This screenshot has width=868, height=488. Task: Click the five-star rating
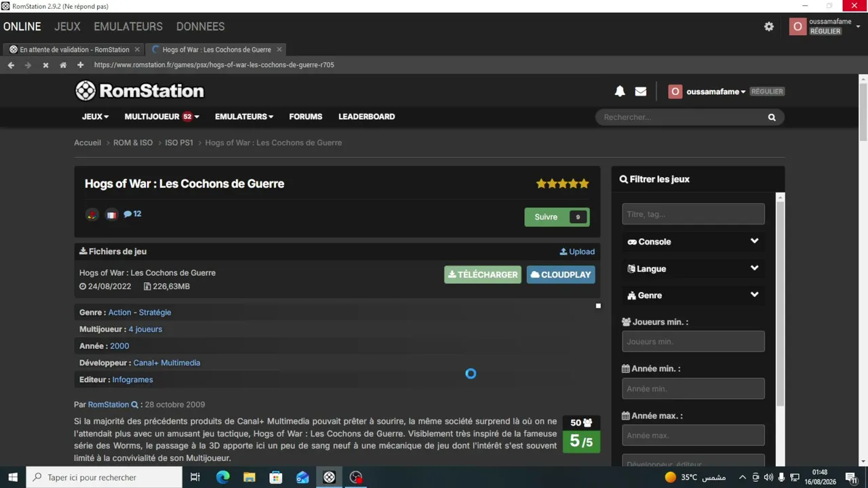point(562,184)
